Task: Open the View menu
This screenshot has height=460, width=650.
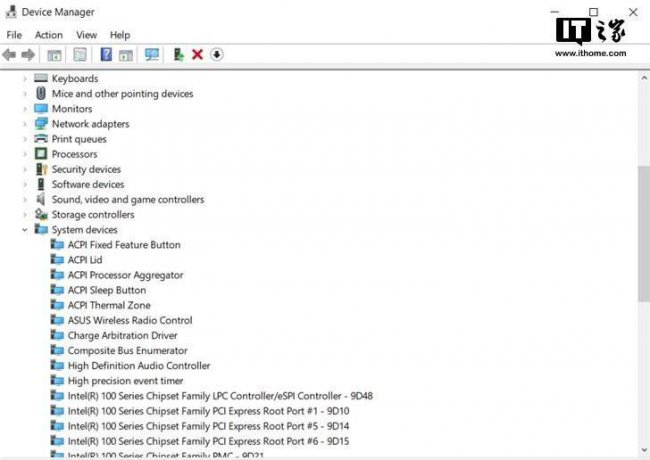Action: point(86,35)
